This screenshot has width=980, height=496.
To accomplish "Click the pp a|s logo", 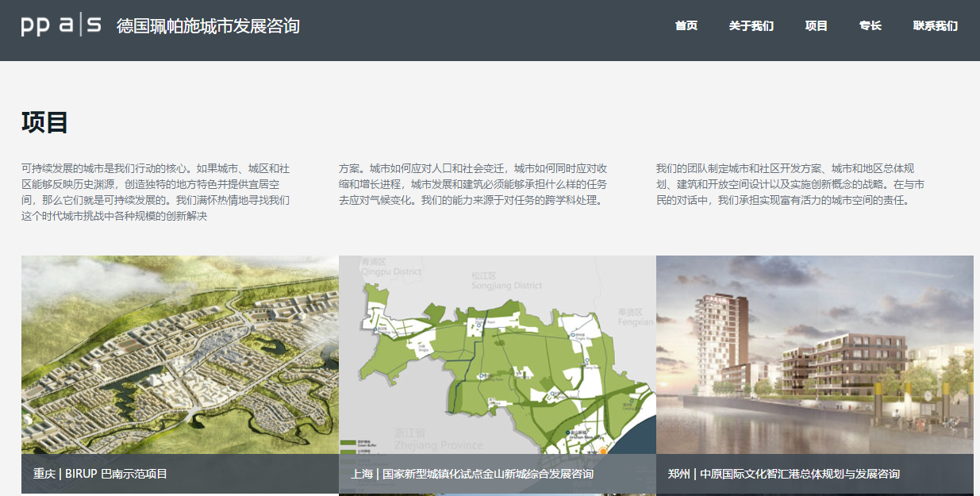I will pos(61,25).
